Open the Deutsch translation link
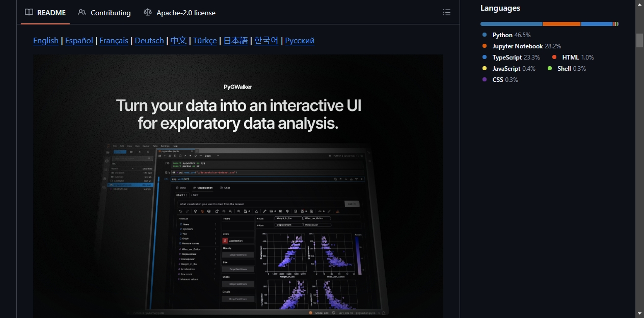The height and width of the screenshot is (318, 644). coord(149,41)
